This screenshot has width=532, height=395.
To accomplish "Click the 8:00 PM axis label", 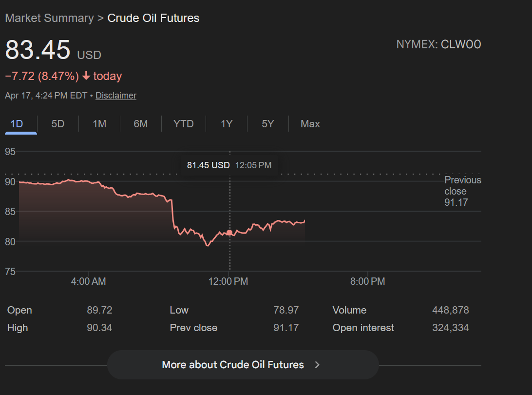I will click(x=368, y=281).
